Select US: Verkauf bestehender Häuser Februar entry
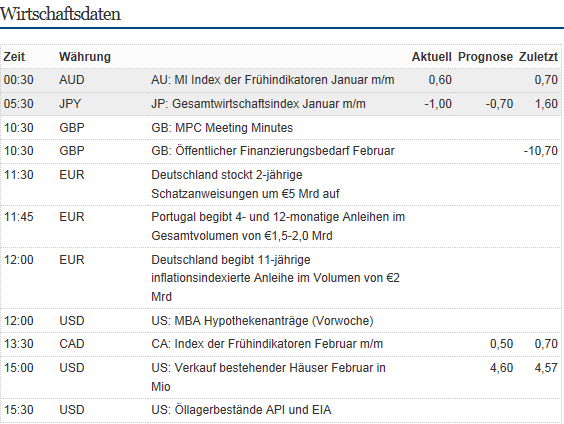Viewport: 564px width, 424px height. [x=268, y=377]
